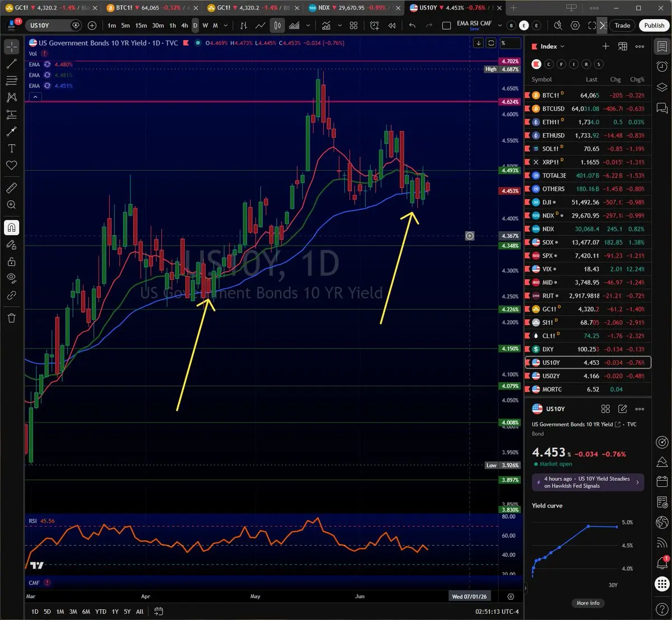The height and width of the screenshot is (620, 672).
Task: Open a new tab with plus
Action: click(x=514, y=8)
